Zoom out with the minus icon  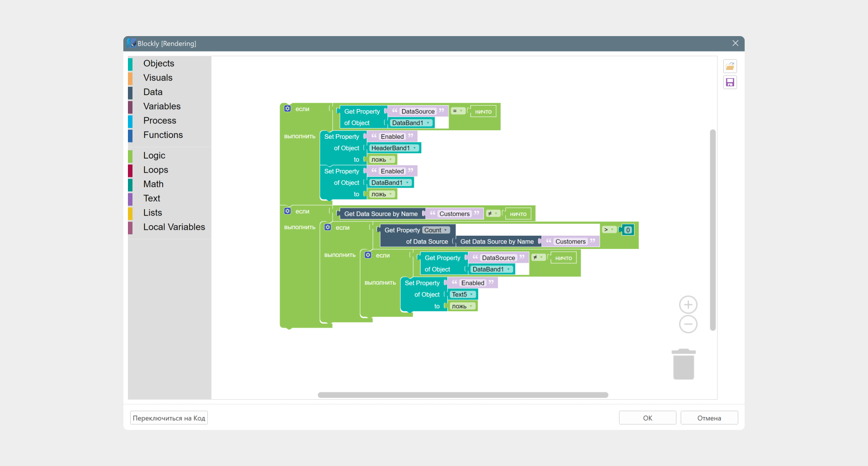[688, 324]
